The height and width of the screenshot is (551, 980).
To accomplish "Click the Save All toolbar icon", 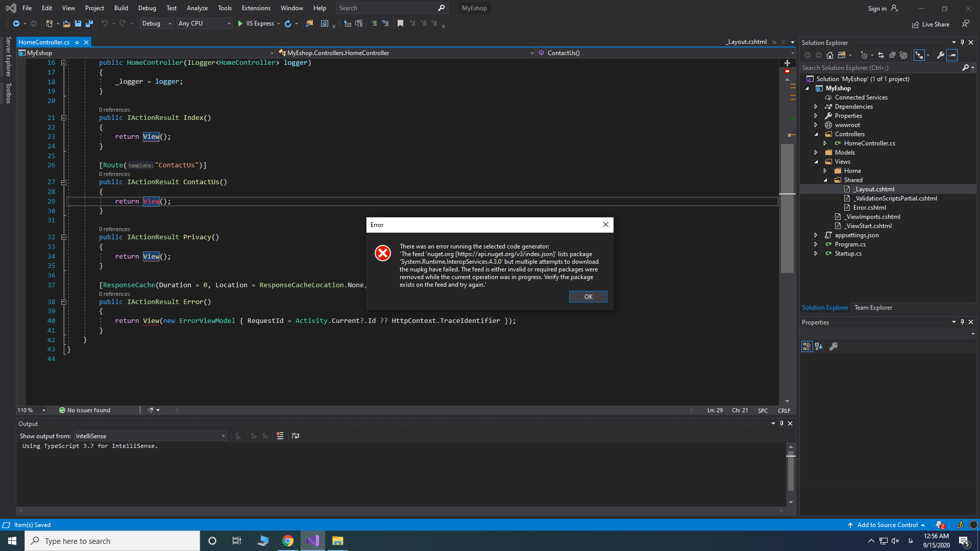I will (89, 23).
